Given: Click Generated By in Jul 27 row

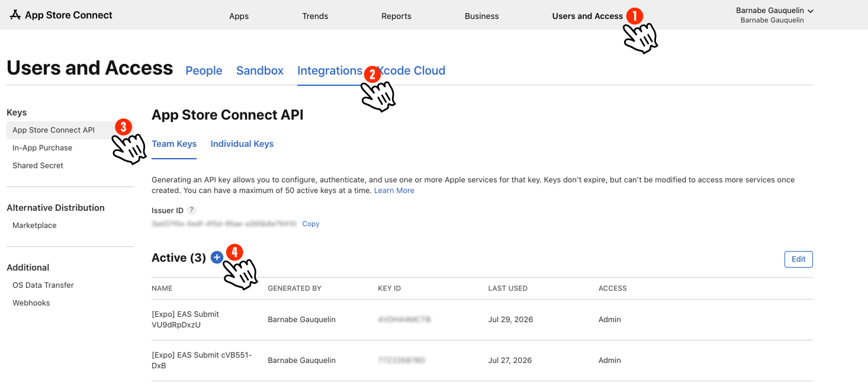Looking at the screenshot, I should coord(301,361).
